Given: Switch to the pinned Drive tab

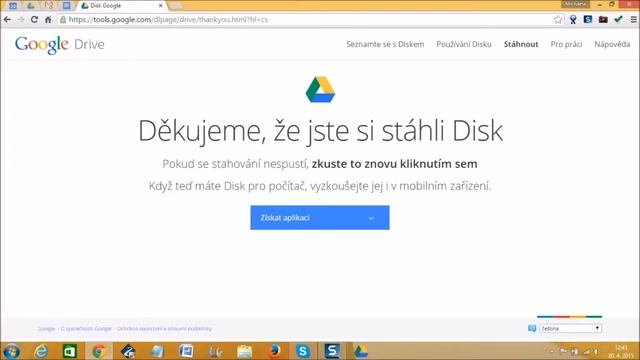Looking at the screenshot, I should pos(31,6).
